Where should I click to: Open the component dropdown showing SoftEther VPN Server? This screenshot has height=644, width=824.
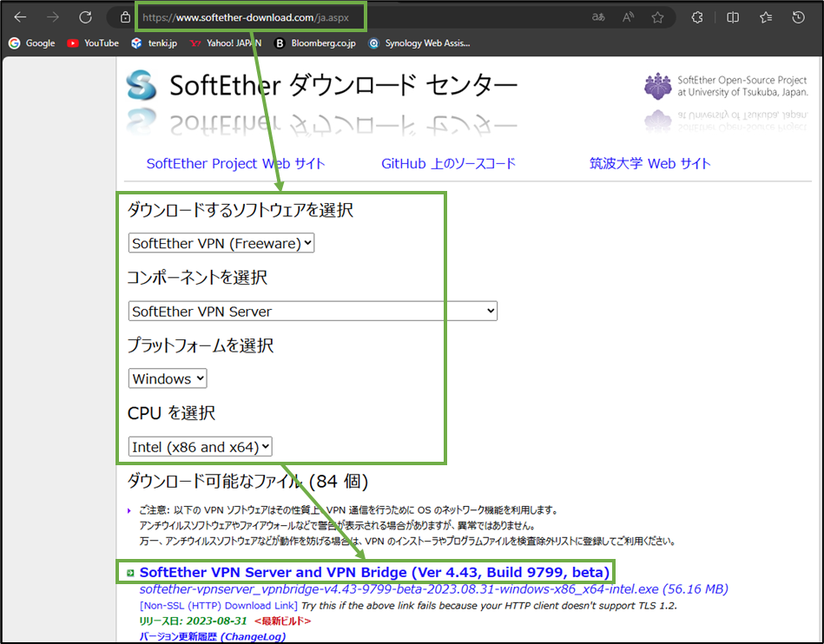coord(313,311)
